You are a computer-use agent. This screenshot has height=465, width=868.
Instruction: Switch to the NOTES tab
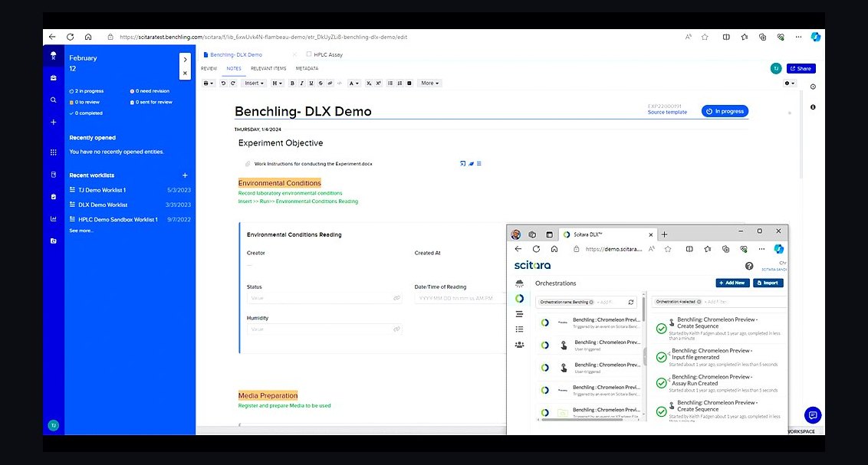click(x=234, y=68)
